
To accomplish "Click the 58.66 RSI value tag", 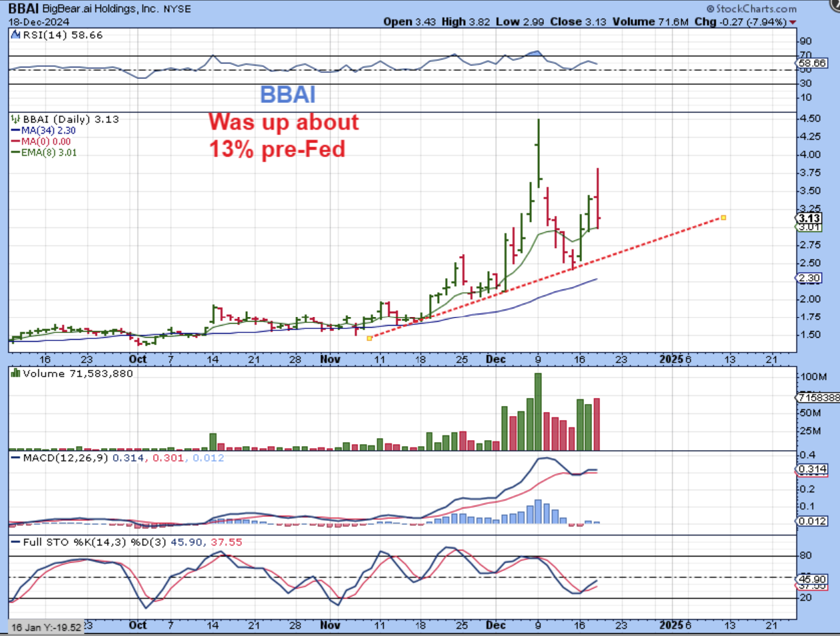I will point(813,63).
